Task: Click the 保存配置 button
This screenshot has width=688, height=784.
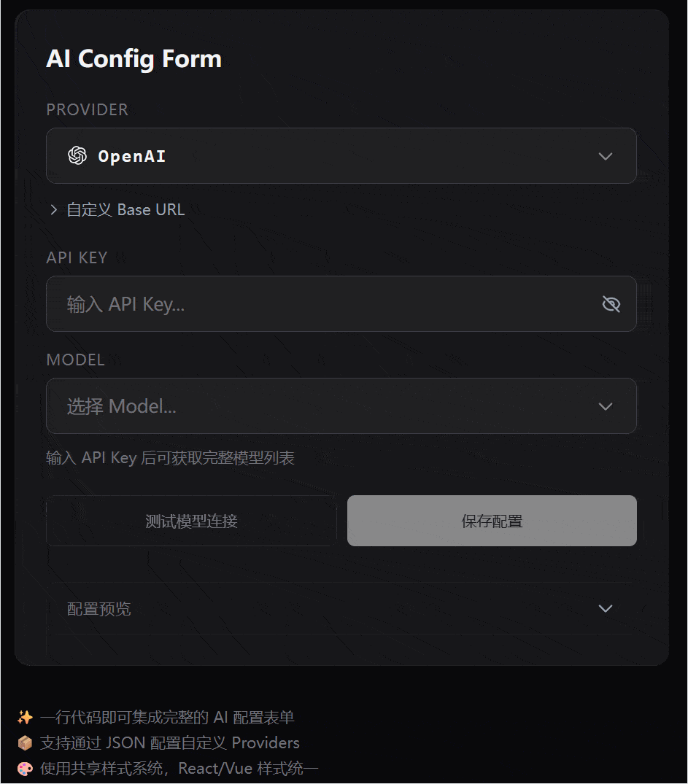Action: pos(492,520)
